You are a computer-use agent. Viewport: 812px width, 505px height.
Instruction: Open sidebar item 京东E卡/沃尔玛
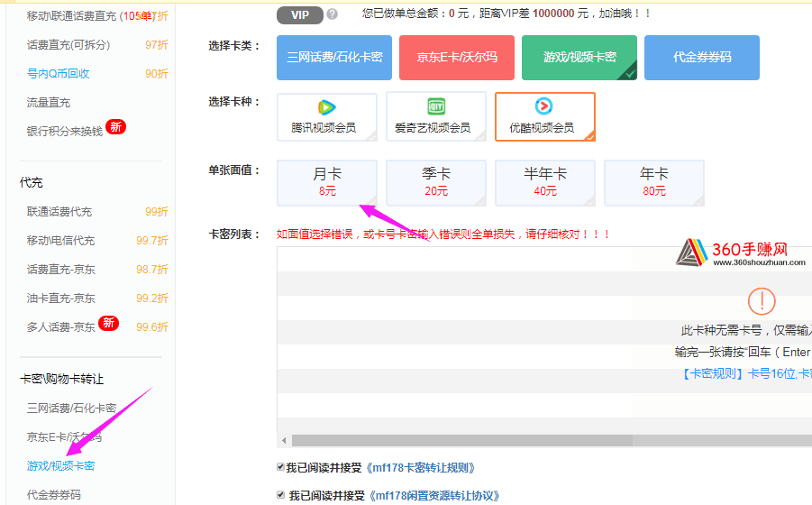[64, 437]
